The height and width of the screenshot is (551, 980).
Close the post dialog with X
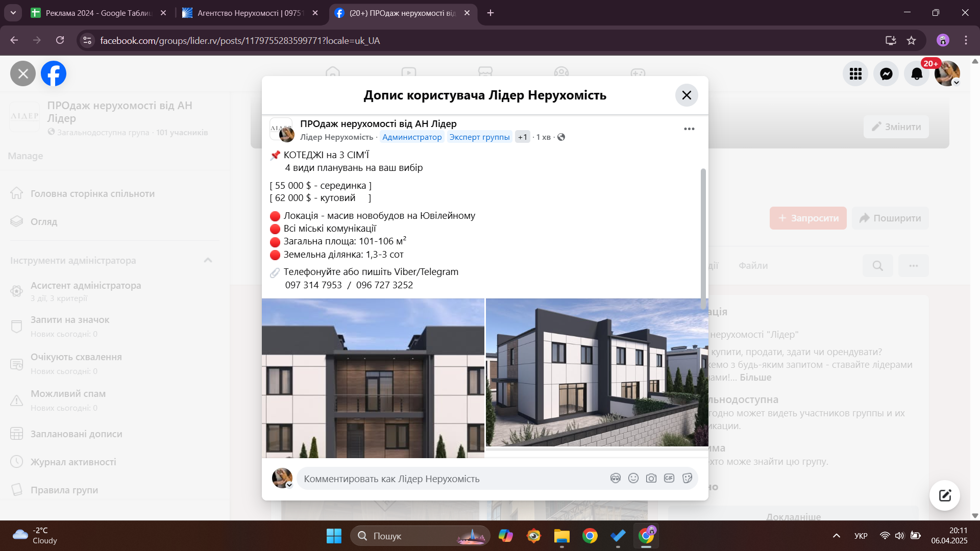(687, 95)
